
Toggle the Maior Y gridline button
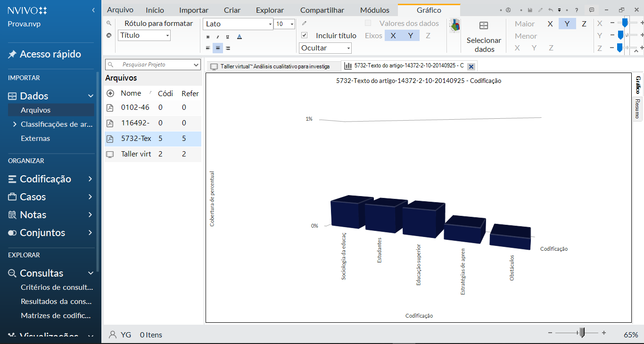tap(567, 24)
